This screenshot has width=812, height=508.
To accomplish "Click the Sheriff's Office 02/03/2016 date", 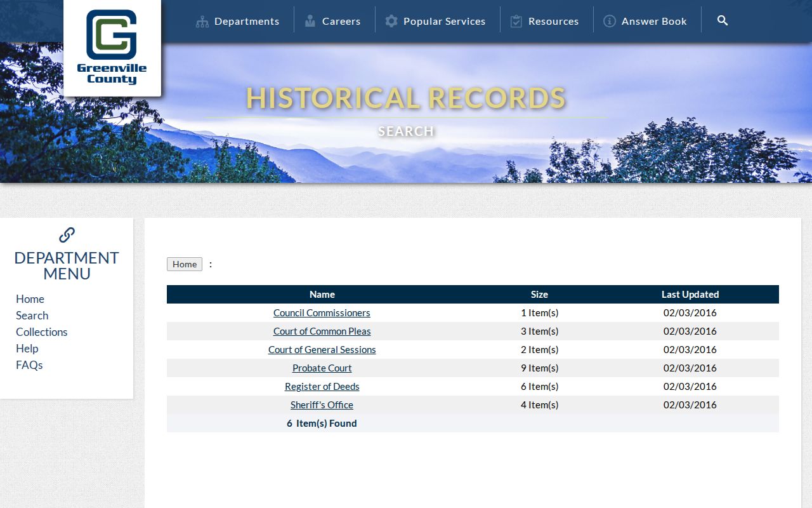I will click(690, 405).
